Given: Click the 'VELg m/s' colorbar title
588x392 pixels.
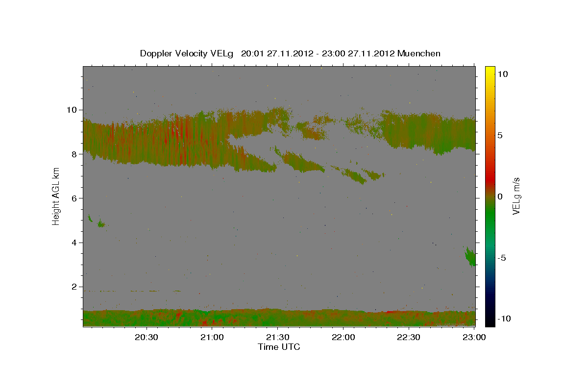Looking at the screenshot, I should tap(516, 196).
